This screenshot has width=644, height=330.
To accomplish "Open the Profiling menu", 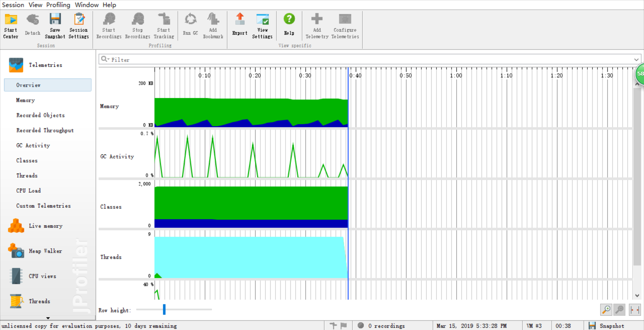I will pos(58,5).
